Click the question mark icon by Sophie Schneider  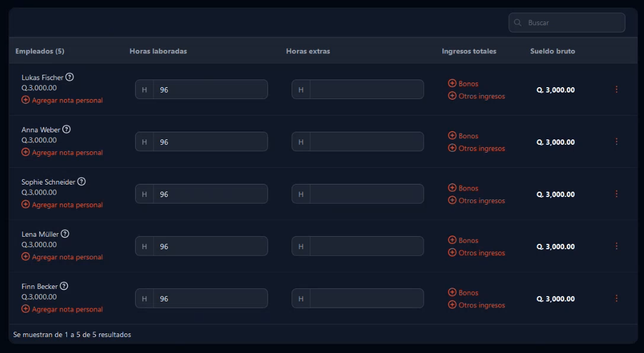(81, 182)
